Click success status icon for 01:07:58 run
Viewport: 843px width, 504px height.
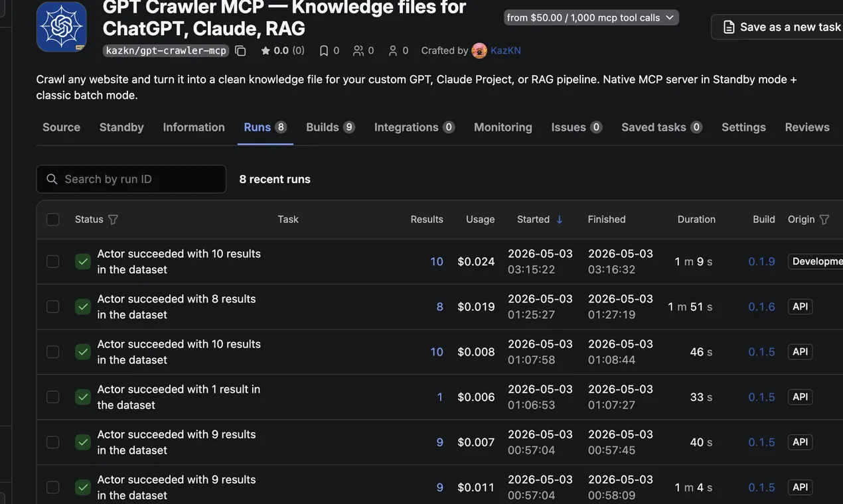pyautogui.click(x=83, y=351)
